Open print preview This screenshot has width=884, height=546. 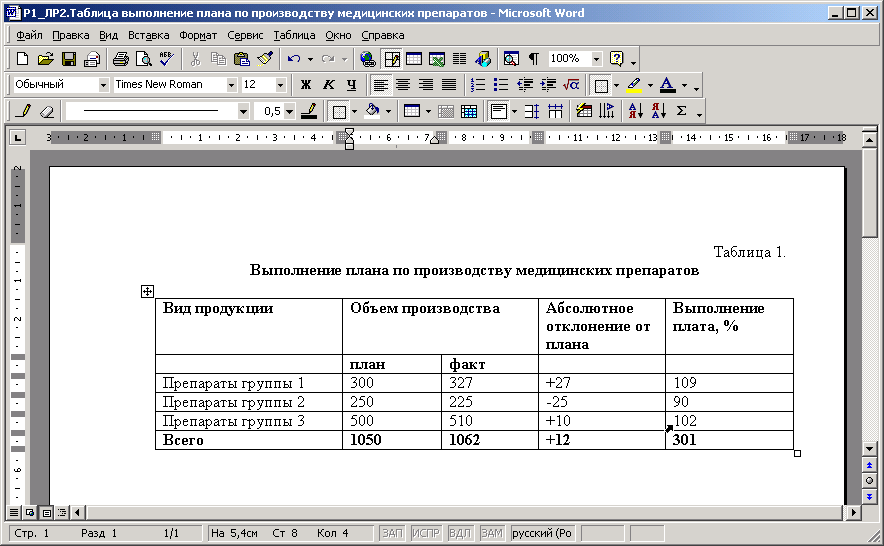pyautogui.click(x=144, y=59)
